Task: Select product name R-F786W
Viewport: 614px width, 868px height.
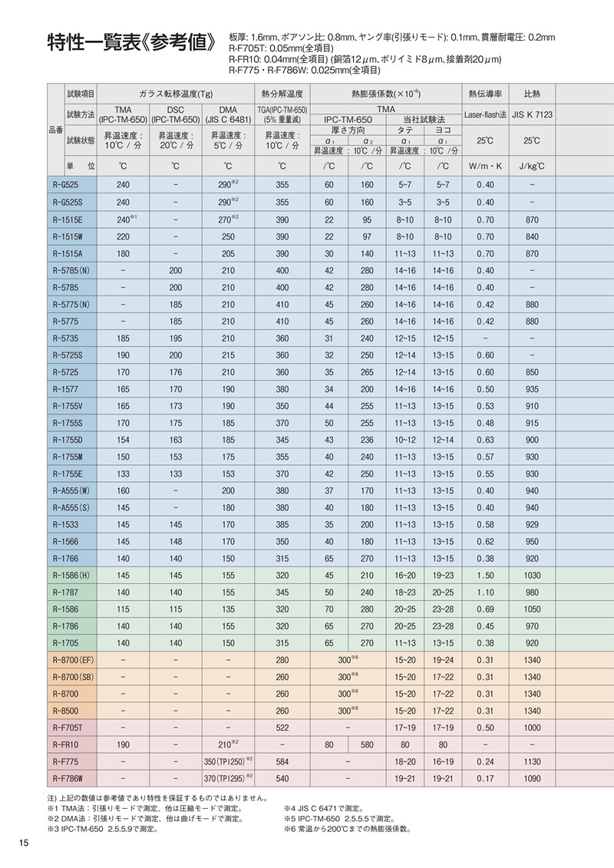Action: click(x=68, y=778)
